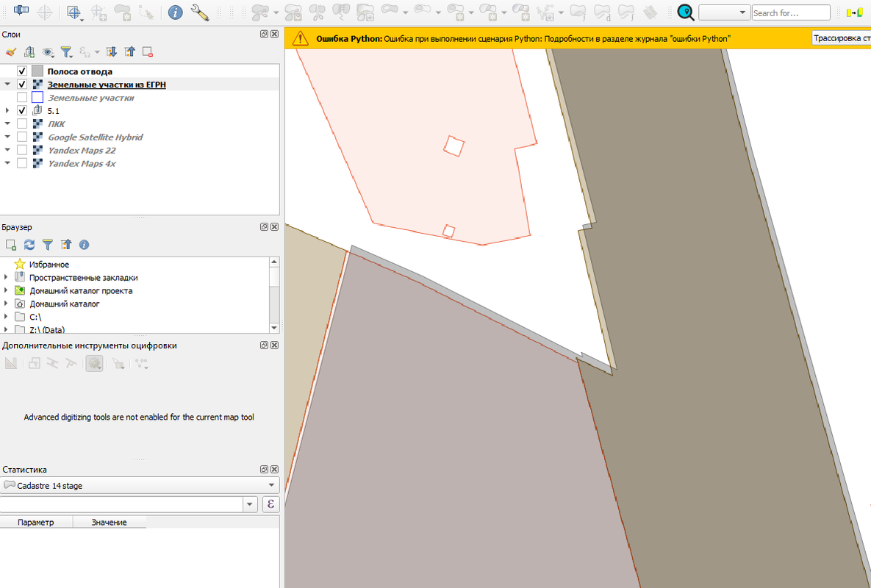Select the crosshair square tool with dropdown

pos(74,12)
